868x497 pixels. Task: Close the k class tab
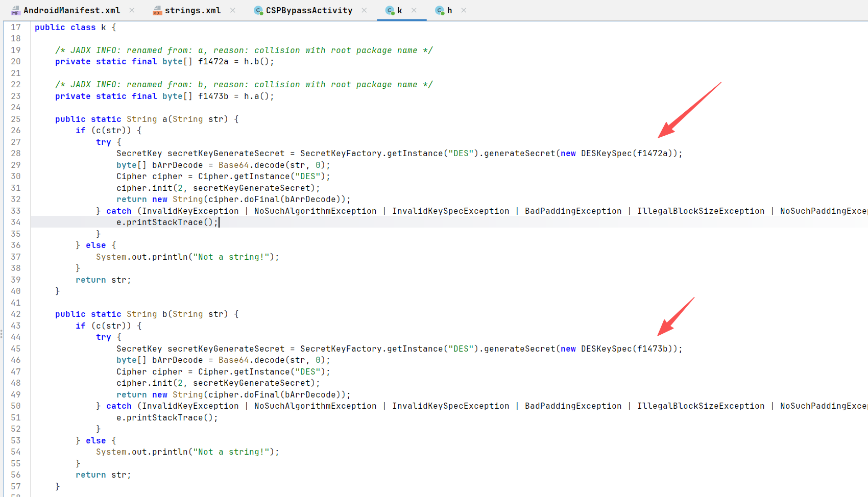tap(414, 10)
